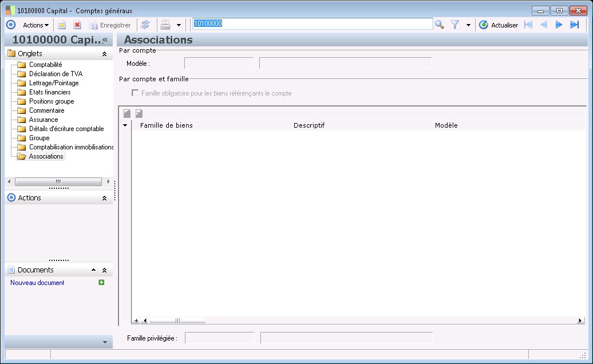
Task: Open the printer dropdown arrow
Action: [179, 25]
